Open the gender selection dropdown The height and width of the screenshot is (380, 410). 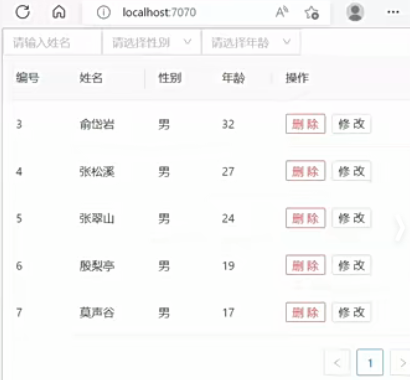coord(152,42)
